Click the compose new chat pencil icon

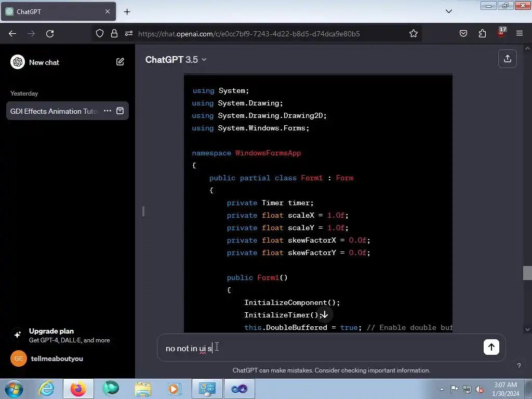click(120, 62)
